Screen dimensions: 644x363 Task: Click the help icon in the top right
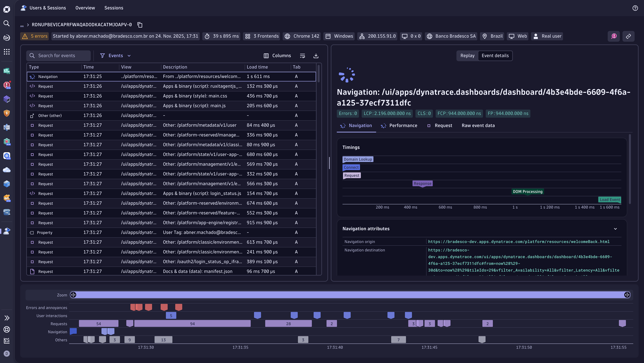click(635, 8)
